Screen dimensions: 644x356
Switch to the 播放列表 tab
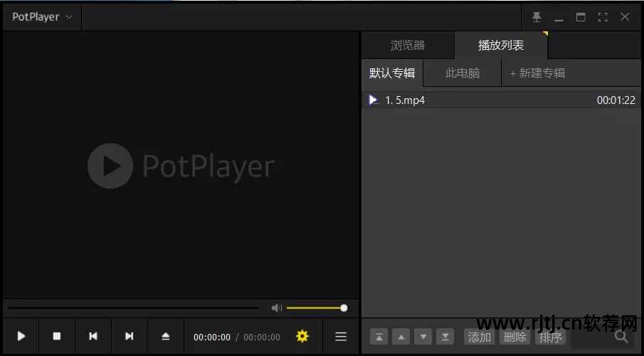click(x=501, y=46)
